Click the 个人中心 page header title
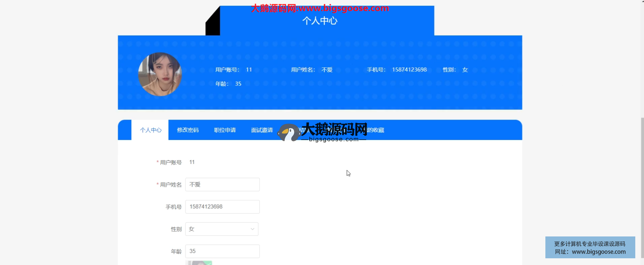This screenshot has width=644, height=265. point(320,21)
